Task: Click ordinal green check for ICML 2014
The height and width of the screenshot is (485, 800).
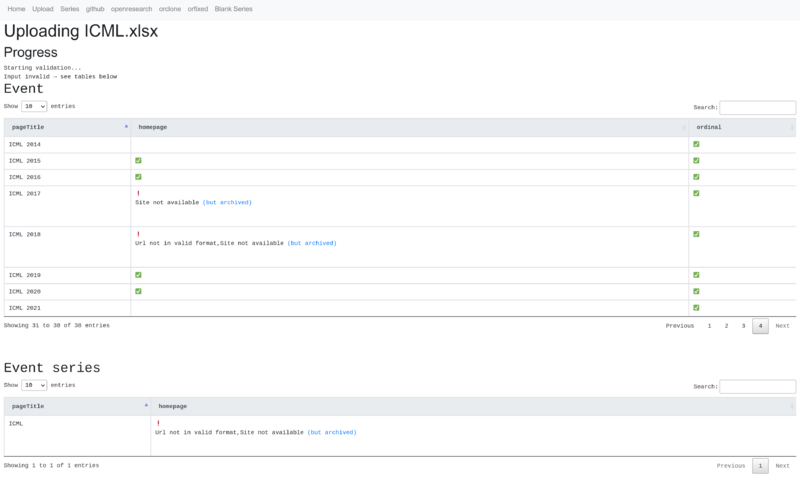Action: [696, 144]
